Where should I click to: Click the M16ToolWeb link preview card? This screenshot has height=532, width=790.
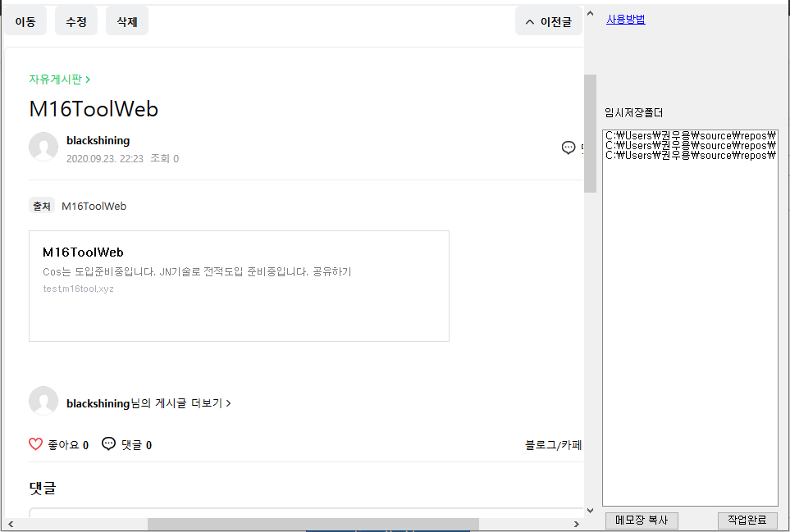click(239, 285)
